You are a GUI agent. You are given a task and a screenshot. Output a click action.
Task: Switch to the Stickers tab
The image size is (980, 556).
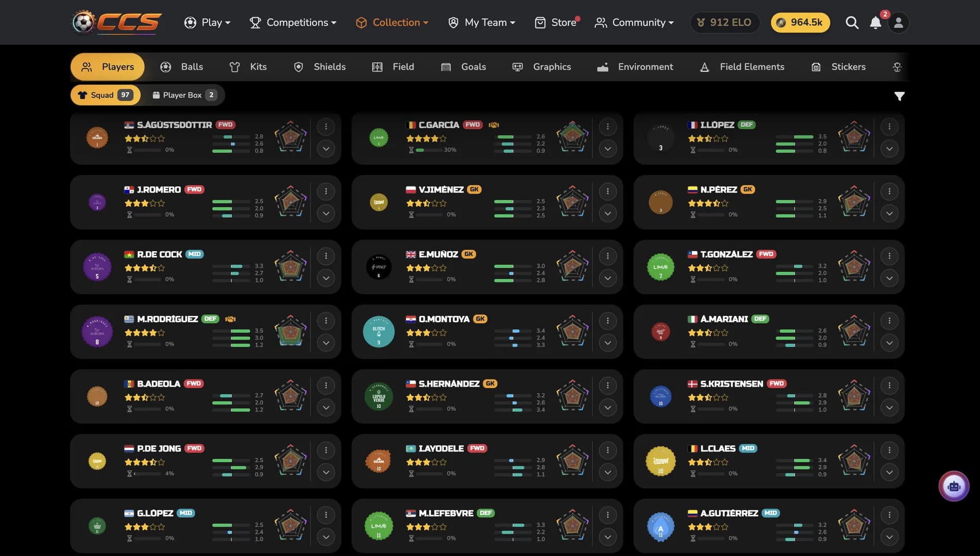click(839, 67)
